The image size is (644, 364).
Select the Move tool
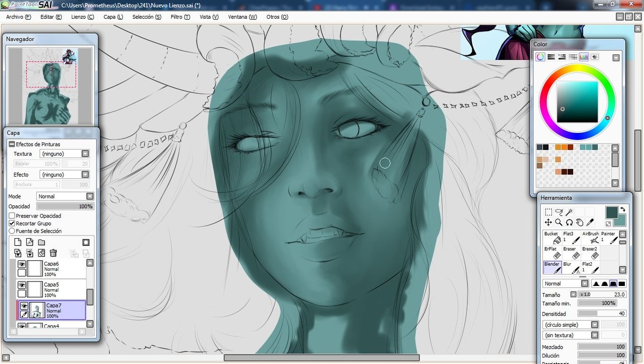click(x=548, y=222)
